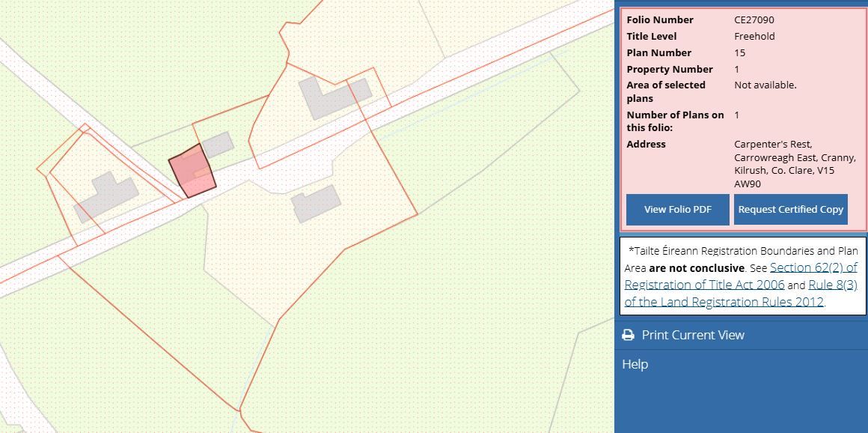The height and width of the screenshot is (433, 868).
Task: Click the plan number value 15
Action: tap(740, 53)
